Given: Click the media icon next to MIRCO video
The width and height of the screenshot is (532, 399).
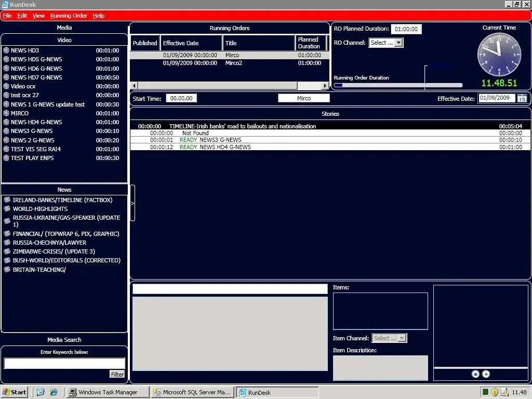Looking at the screenshot, I should pos(6,113).
